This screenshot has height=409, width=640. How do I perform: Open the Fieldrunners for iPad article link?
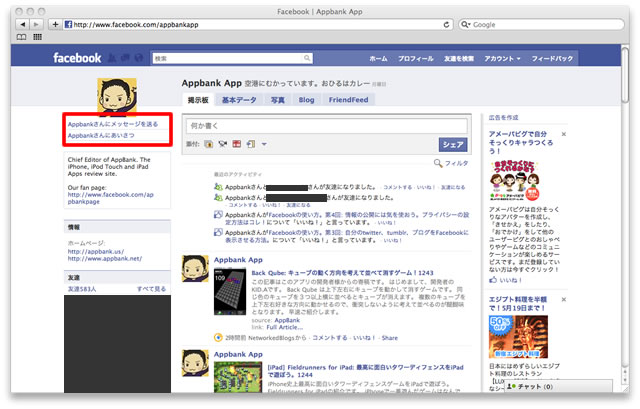click(x=365, y=371)
